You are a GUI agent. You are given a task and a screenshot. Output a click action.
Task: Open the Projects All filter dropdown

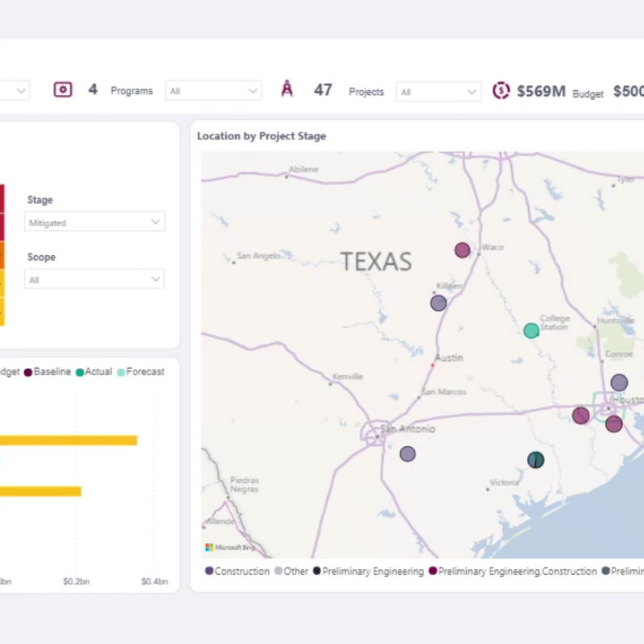pyautogui.click(x=438, y=91)
